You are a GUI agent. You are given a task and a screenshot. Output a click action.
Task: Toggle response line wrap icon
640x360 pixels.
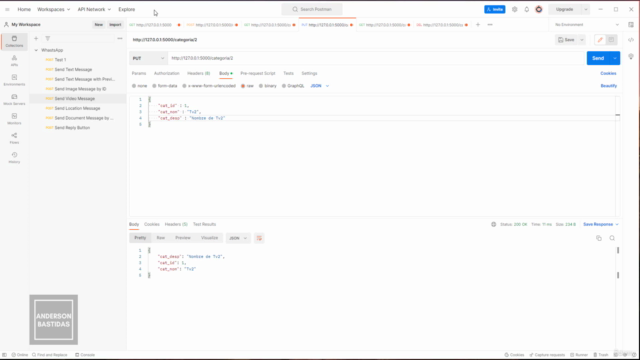click(x=259, y=238)
